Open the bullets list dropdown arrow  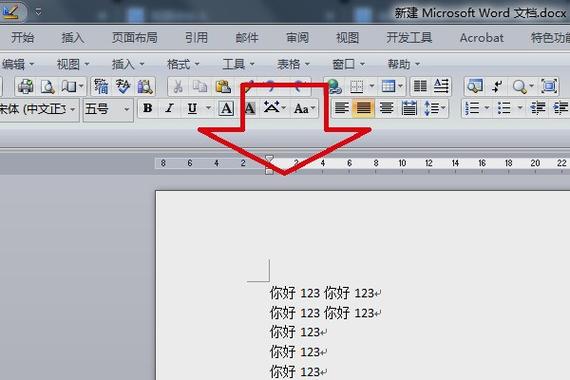pyautogui.click(x=520, y=108)
